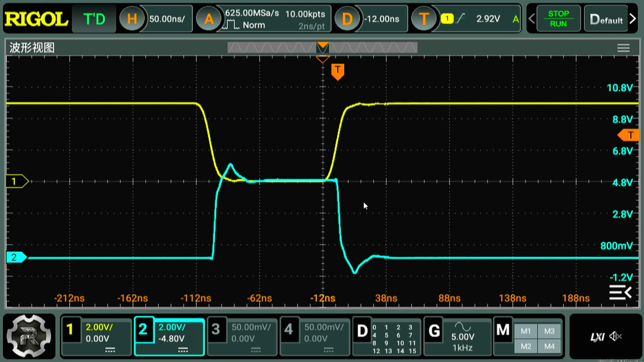Enable Channel 4 display
Image resolution: width=644 pixels, height=362 pixels.
tap(314, 337)
